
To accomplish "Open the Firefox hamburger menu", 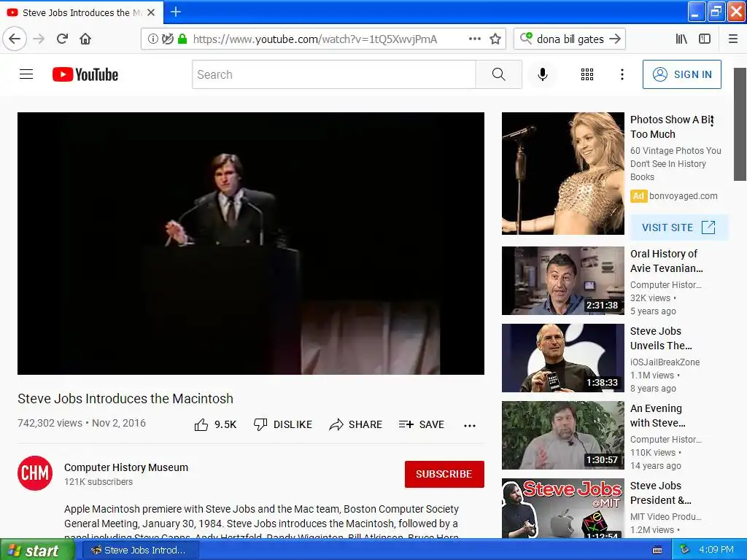I will pos(733,39).
